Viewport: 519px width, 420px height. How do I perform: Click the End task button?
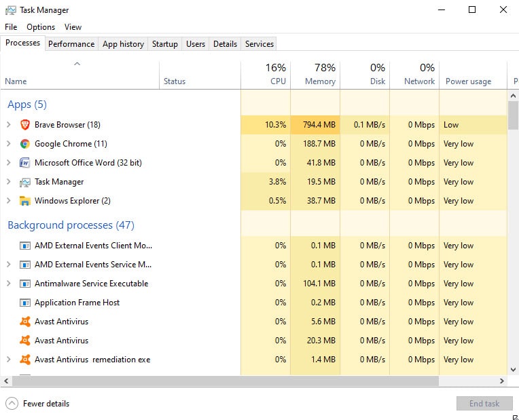point(484,404)
